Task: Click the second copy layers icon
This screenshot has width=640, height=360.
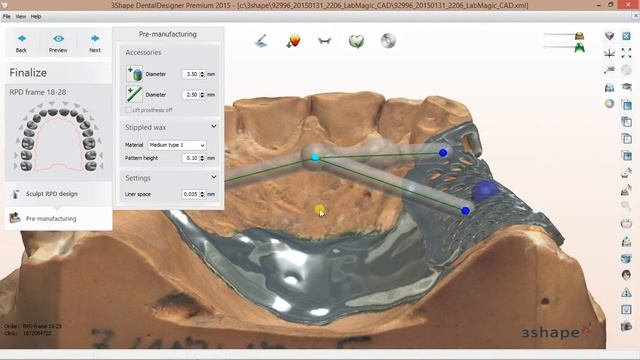Action: point(626,121)
